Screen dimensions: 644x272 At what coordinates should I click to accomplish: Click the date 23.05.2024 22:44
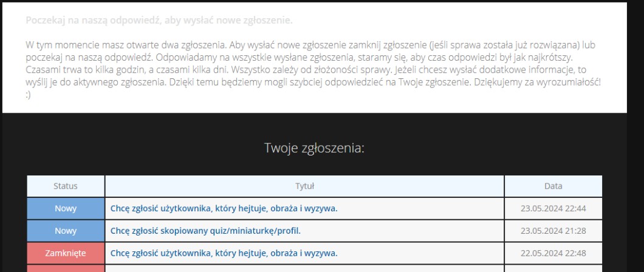click(553, 209)
